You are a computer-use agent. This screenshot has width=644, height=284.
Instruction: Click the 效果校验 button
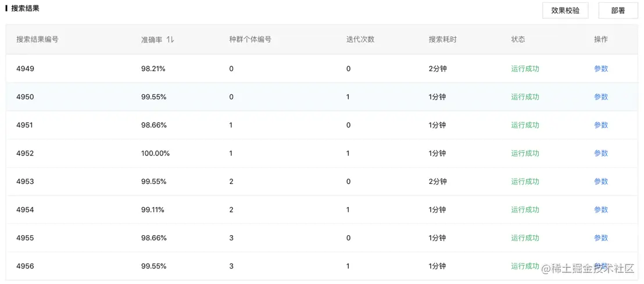565,10
